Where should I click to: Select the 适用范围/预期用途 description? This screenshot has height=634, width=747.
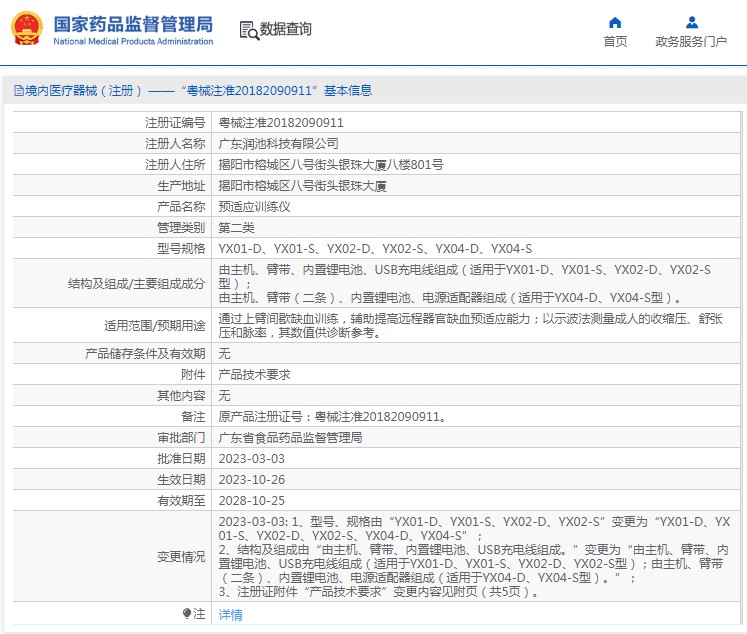(470, 326)
